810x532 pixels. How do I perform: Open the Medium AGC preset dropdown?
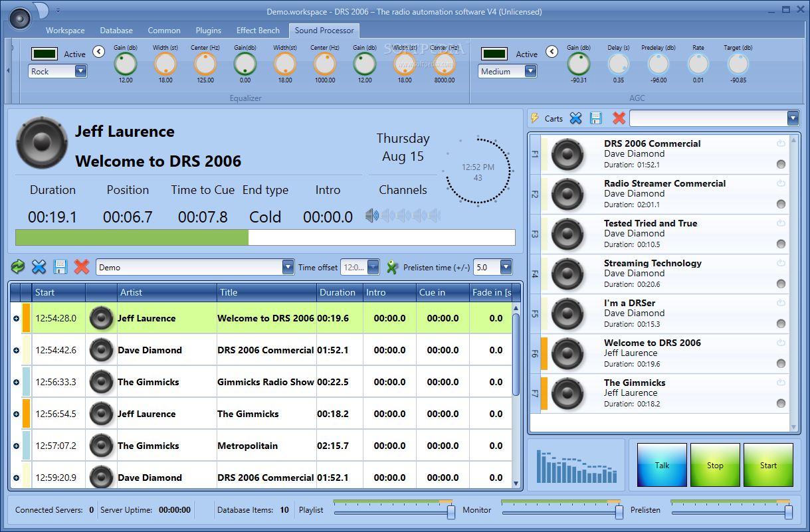(x=530, y=71)
